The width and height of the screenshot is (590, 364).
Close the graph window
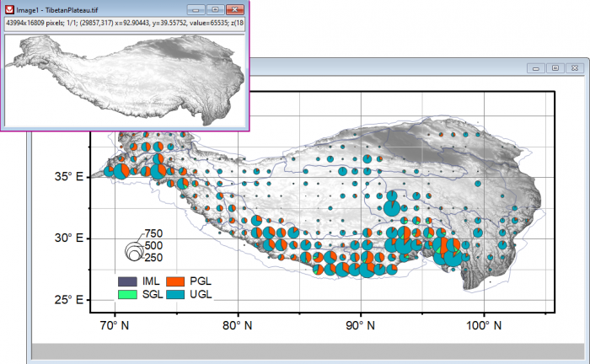click(573, 67)
